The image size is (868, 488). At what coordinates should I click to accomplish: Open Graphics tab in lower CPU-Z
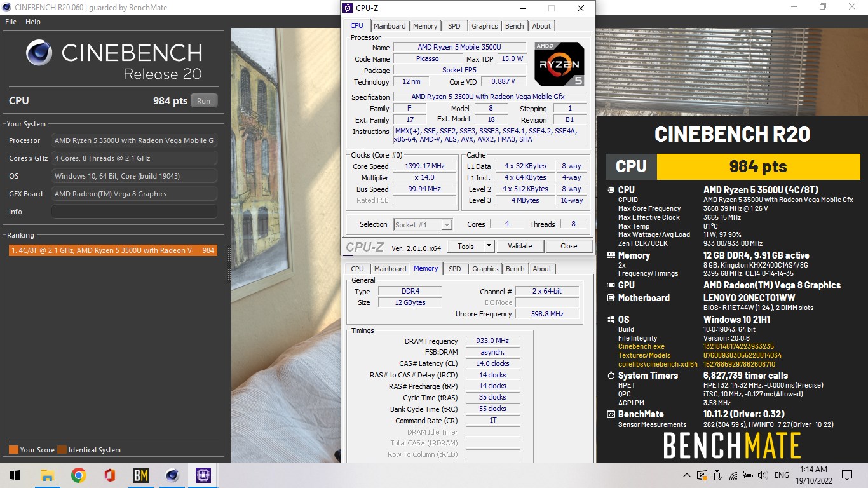pyautogui.click(x=485, y=269)
